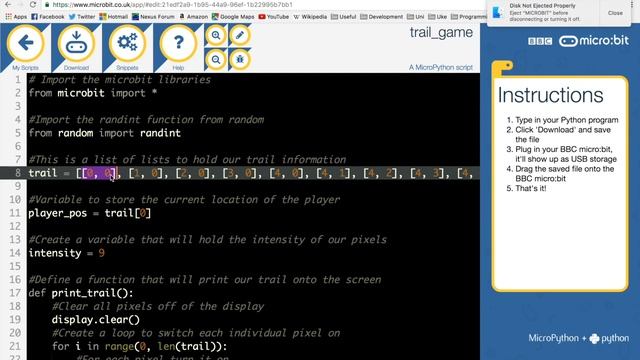The image size is (640, 360).
Task: Open the Wikipedia bookmark
Action: click(x=310, y=17)
